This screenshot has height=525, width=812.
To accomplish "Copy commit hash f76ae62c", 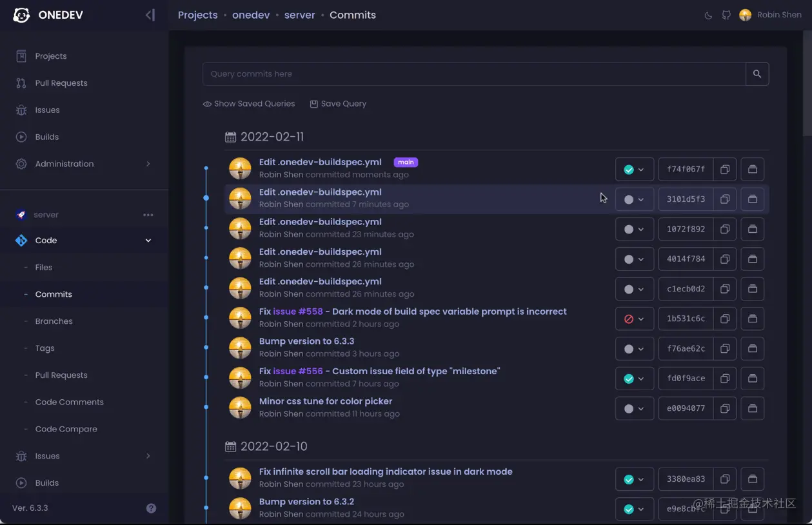I will click(725, 349).
